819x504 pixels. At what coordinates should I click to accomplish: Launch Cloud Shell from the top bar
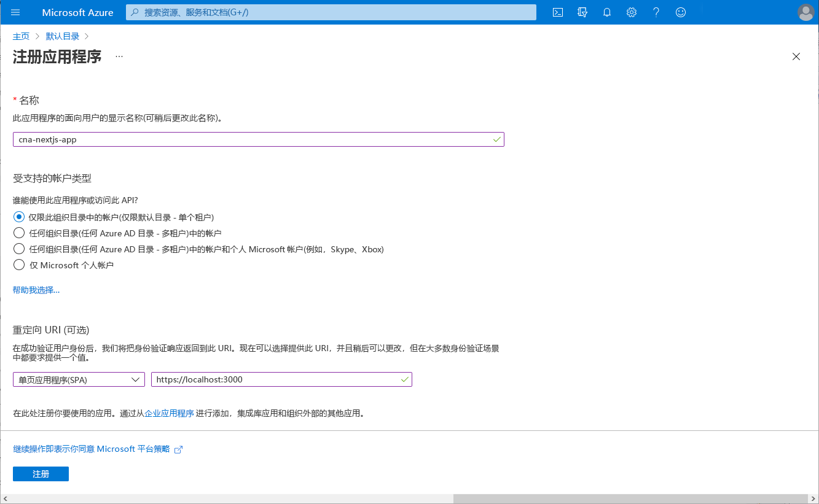pos(558,12)
